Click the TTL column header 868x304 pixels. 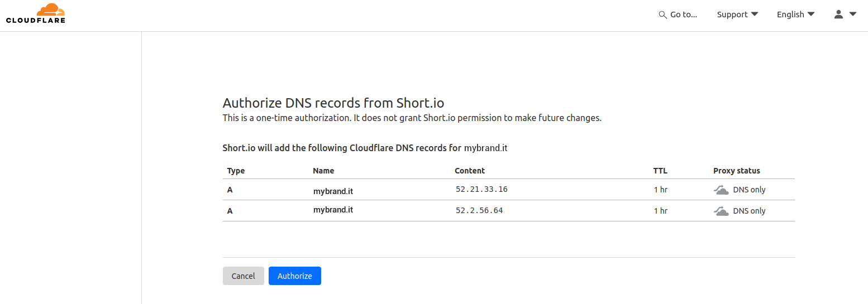click(660, 171)
